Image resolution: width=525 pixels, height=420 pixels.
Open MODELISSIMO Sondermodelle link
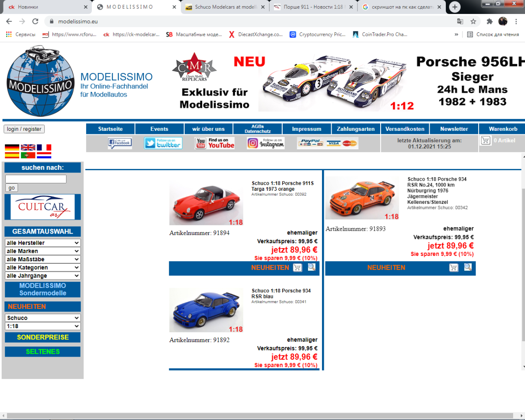[43, 290]
